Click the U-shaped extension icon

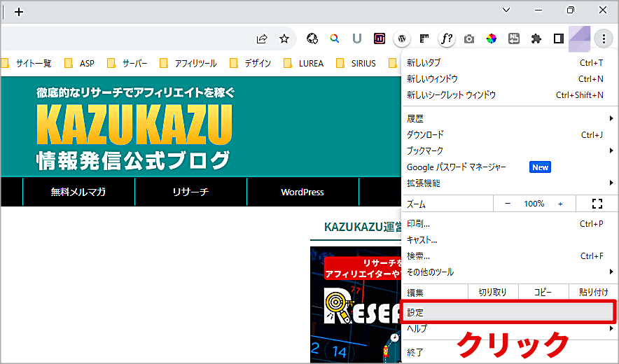point(357,38)
